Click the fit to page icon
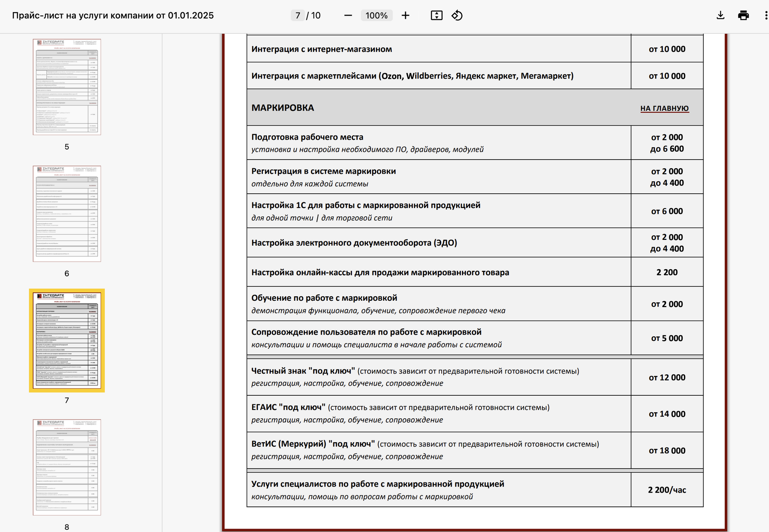The width and height of the screenshot is (769, 532). [436, 15]
